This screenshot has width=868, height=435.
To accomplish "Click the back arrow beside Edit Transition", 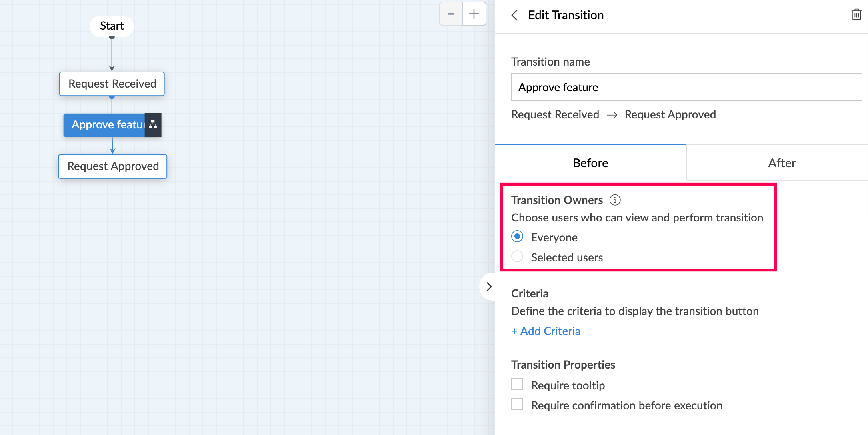I will click(515, 15).
